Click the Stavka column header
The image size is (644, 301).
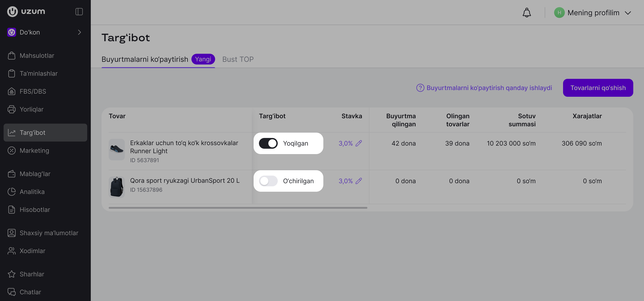point(352,116)
